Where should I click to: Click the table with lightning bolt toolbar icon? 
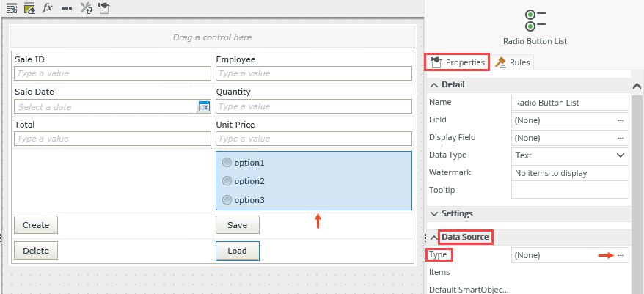click(x=12, y=8)
